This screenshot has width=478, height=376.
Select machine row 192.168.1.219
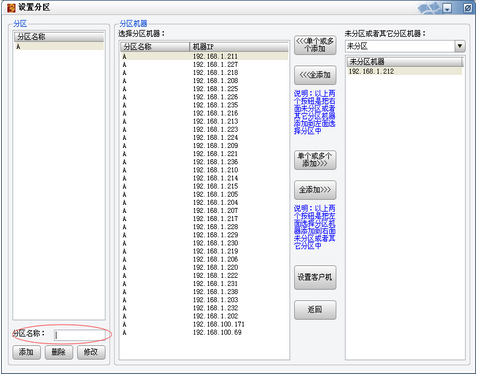204,251
